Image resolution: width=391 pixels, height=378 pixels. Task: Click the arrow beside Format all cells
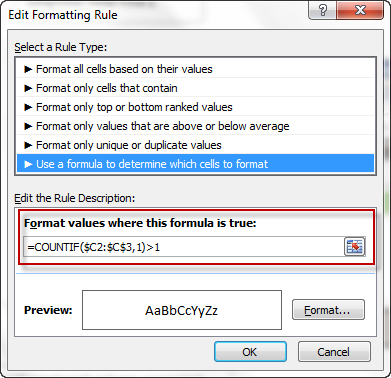point(28,69)
